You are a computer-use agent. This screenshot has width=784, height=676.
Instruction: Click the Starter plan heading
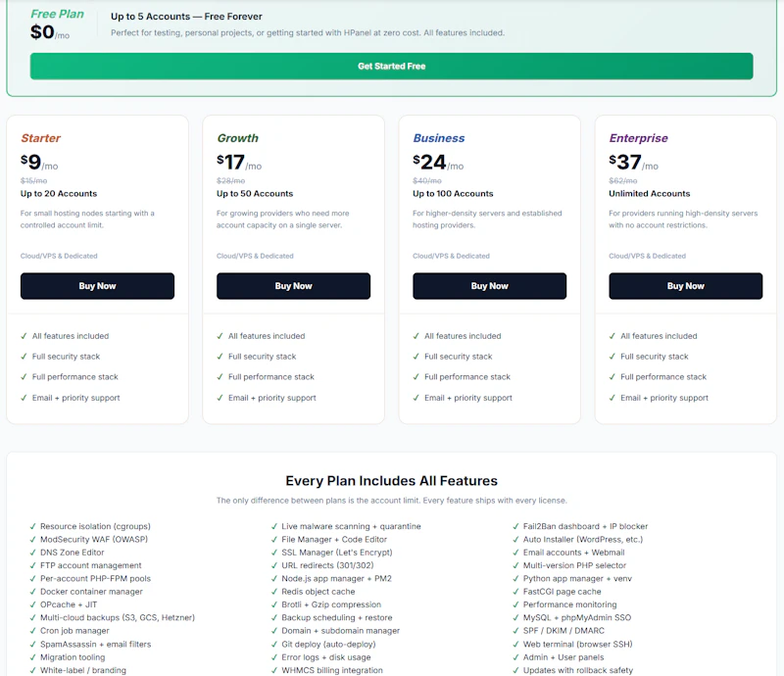(40, 138)
